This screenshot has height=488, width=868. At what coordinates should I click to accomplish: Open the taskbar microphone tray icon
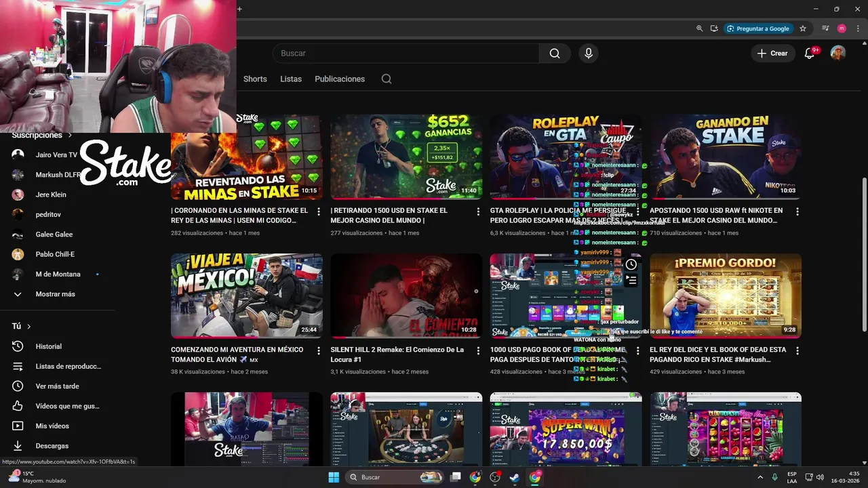tap(774, 477)
